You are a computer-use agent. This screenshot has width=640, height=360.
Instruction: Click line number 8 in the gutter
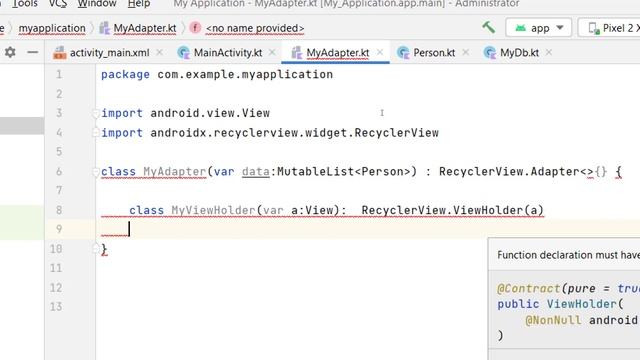click(x=59, y=210)
